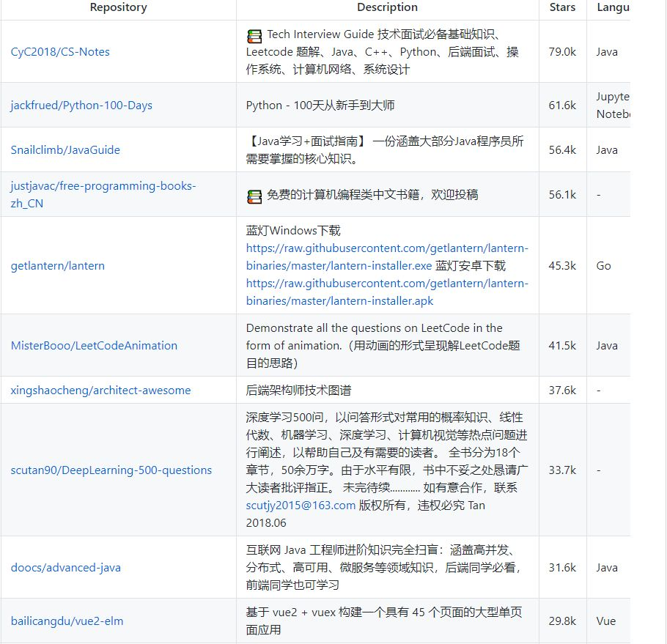Click Java language cell in advanced-java row

click(608, 567)
